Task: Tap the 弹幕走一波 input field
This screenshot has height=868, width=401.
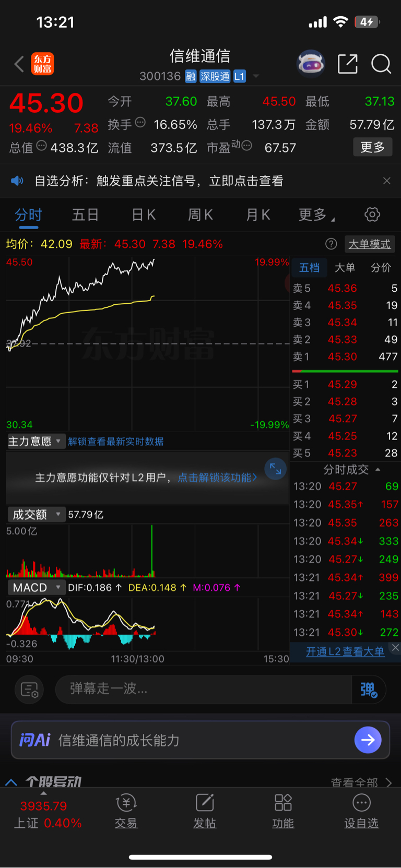Action: 204,689
